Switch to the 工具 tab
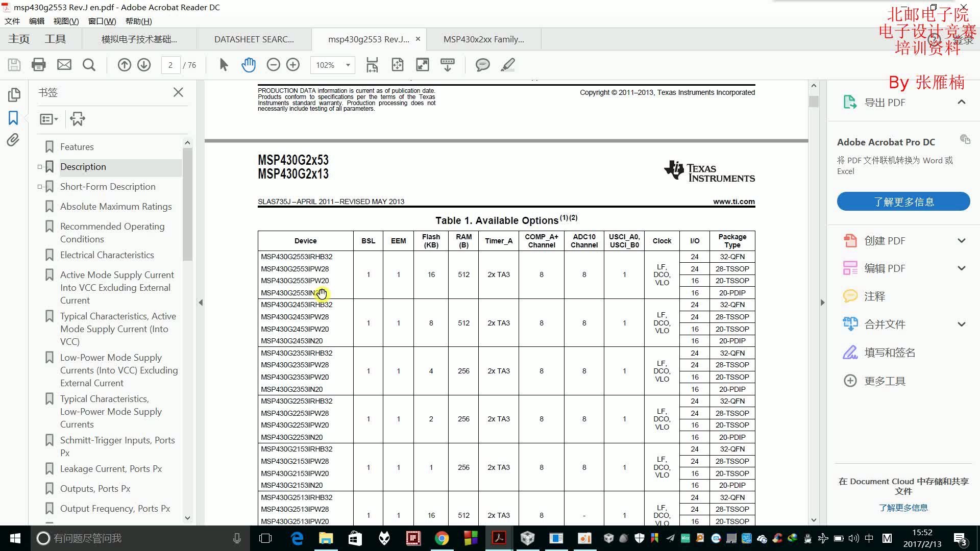This screenshot has width=980, height=551. tap(55, 39)
